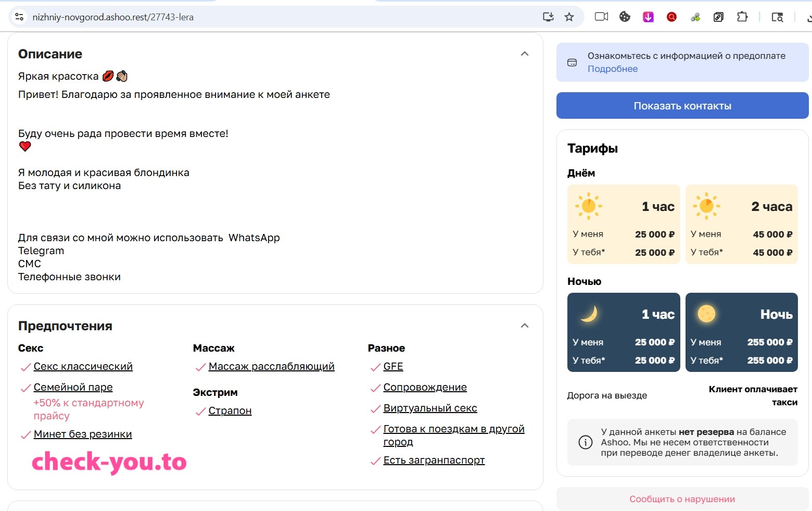The width and height of the screenshot is (812, 511).
Task: Open the GFE preference link
Action: (393, 367)
